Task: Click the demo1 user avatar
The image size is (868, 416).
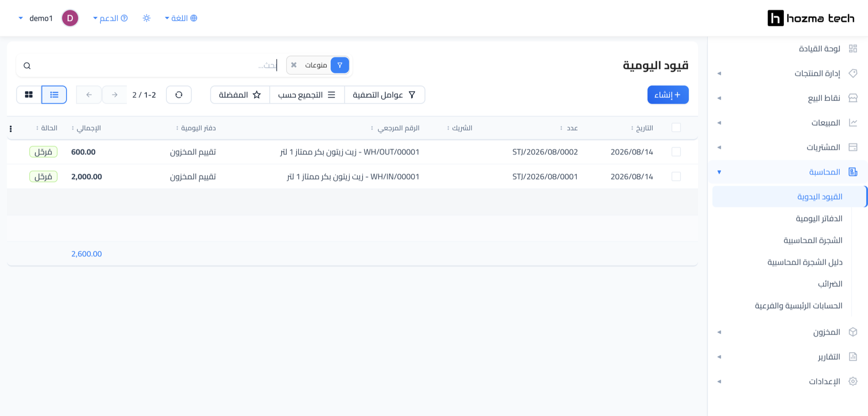Action: tap(70, 18)
